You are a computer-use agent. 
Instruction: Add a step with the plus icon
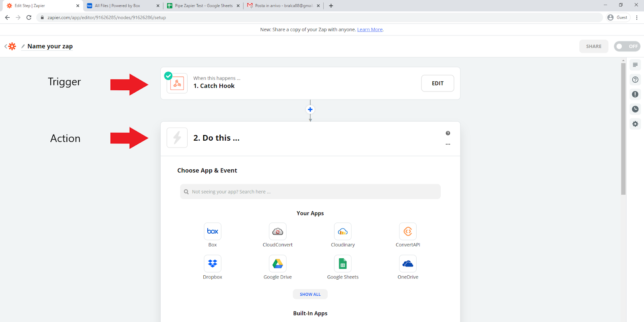[x=310, y=110]
